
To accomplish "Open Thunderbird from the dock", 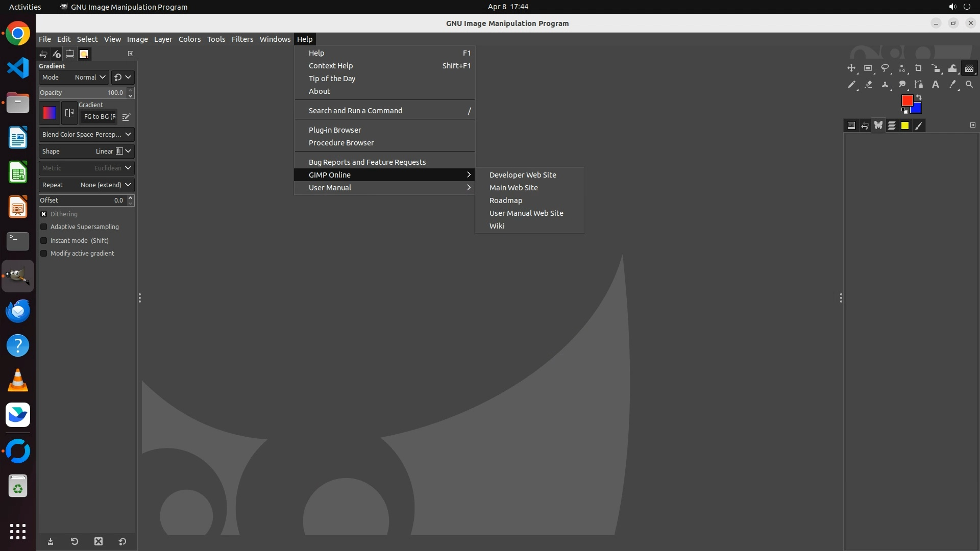I will (x=18, y=311).
